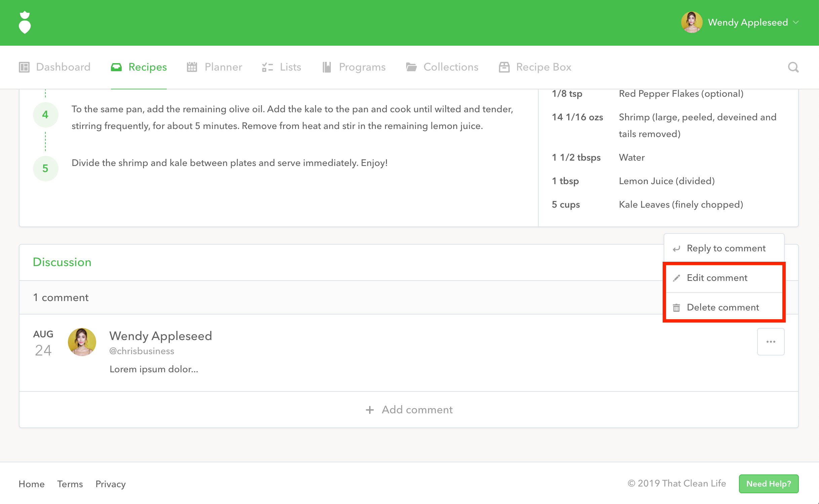The height and width of the screenshot is (504, 819).
Task: Click the Collections folder icon
Action: coord(411,67)
